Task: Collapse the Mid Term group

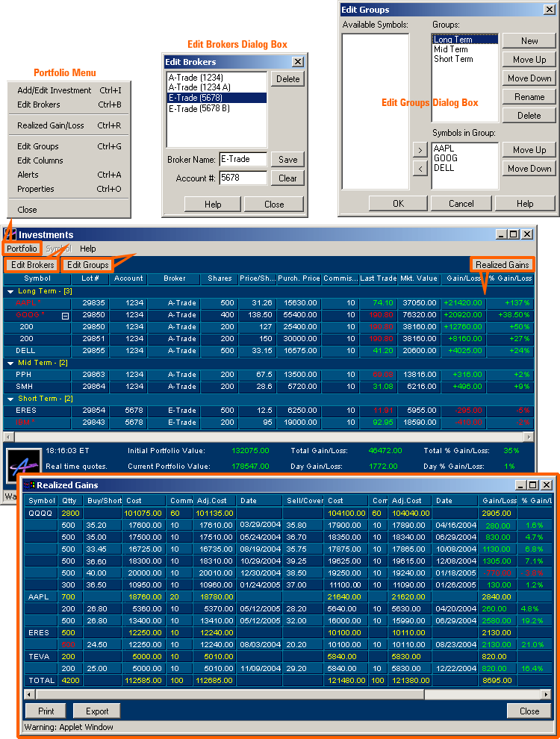Action: (10, 364)
